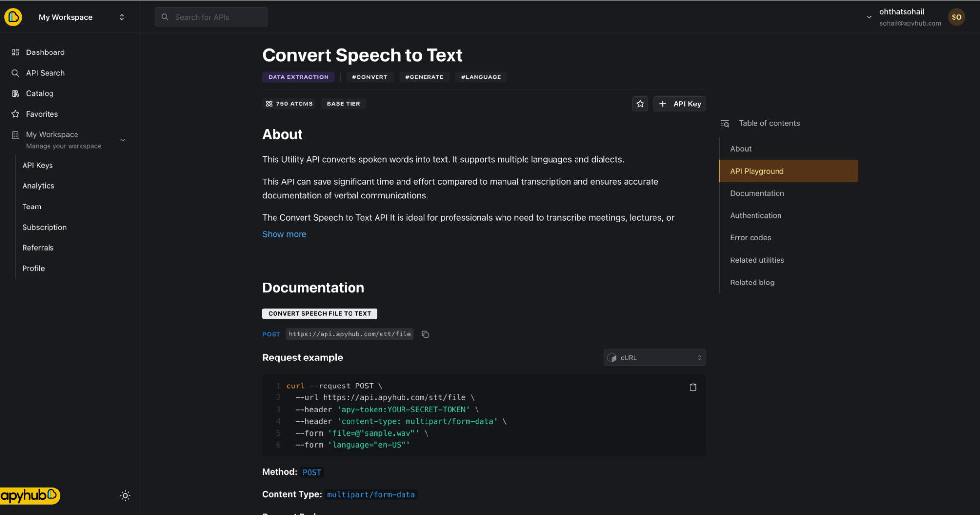Screen dimensions: 980x515
Task: Open the cURL language dropdown
Action: click(655, 358)
